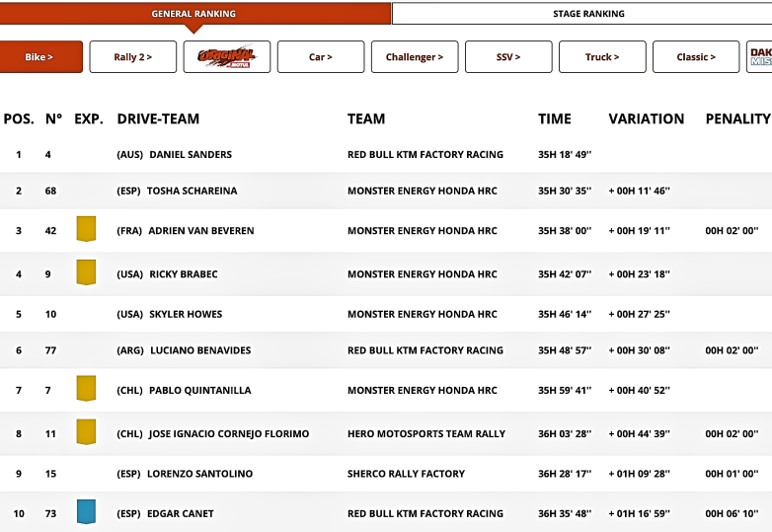
Task: Expand the Car category
Action: pos(321,57)
